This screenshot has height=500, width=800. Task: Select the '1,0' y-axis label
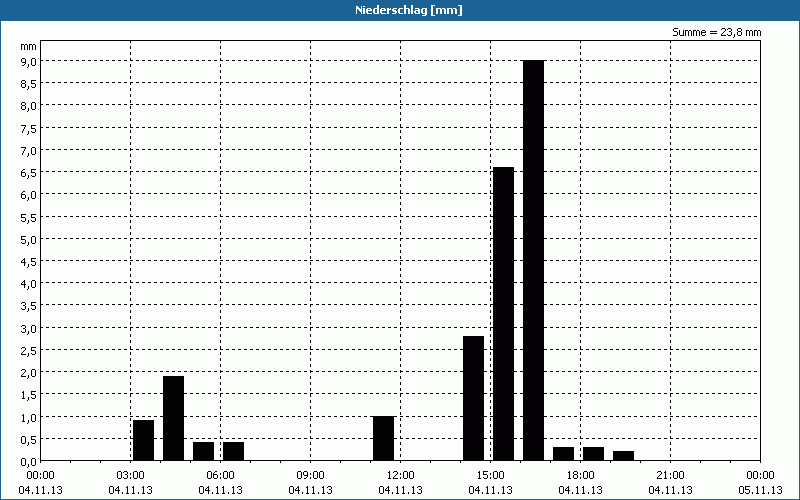(29, 417)
